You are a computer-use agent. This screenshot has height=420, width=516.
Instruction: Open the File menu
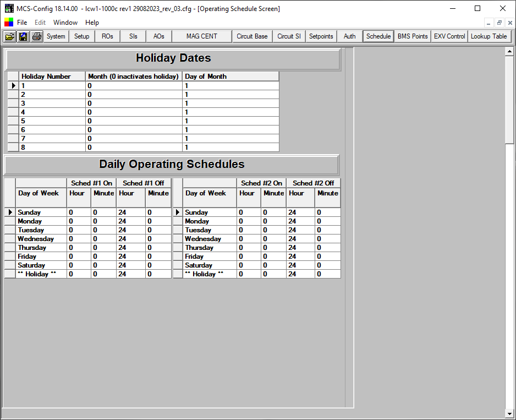point(22,23)
